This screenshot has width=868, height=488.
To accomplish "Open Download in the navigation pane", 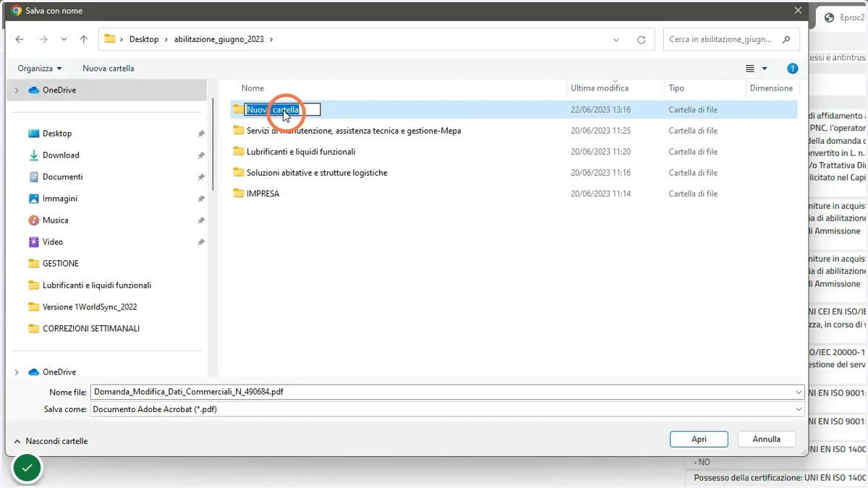I will (x=61, y=155).
